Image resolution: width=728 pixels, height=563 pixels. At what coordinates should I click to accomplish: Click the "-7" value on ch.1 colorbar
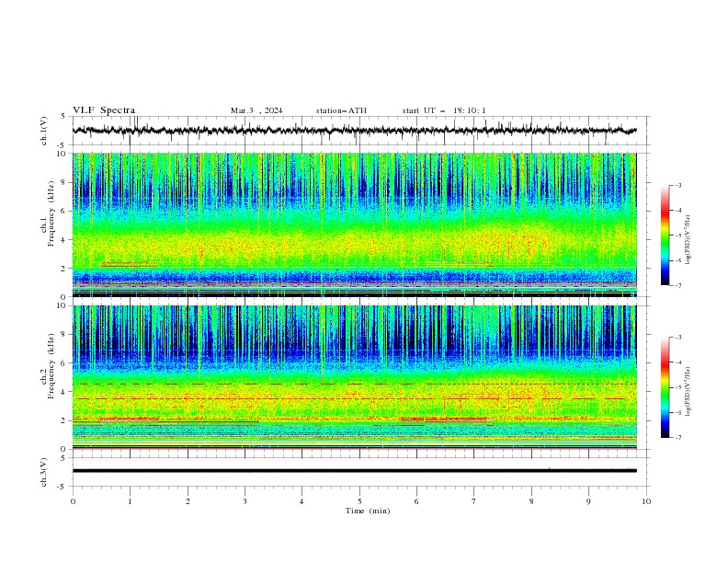pos(678,286)
